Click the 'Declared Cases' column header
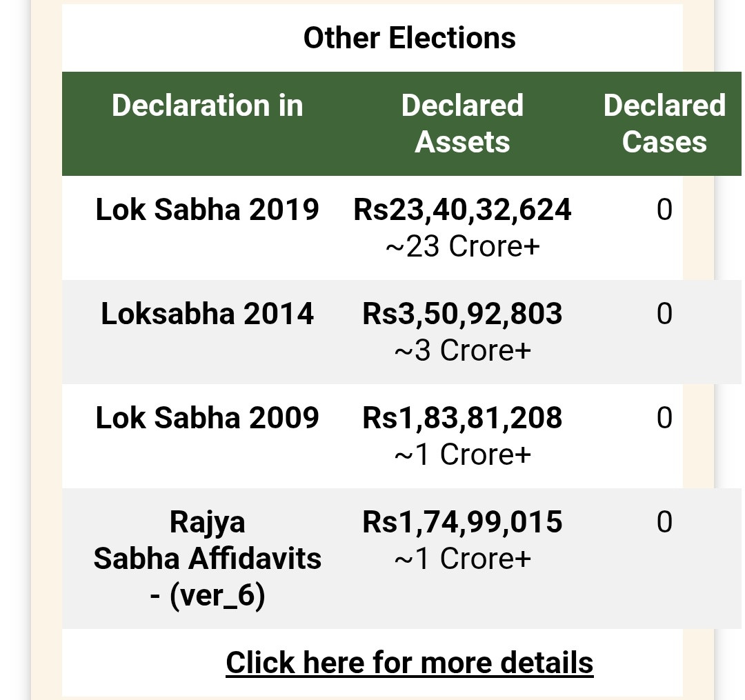The image size is (745, 700). (664, 123)
